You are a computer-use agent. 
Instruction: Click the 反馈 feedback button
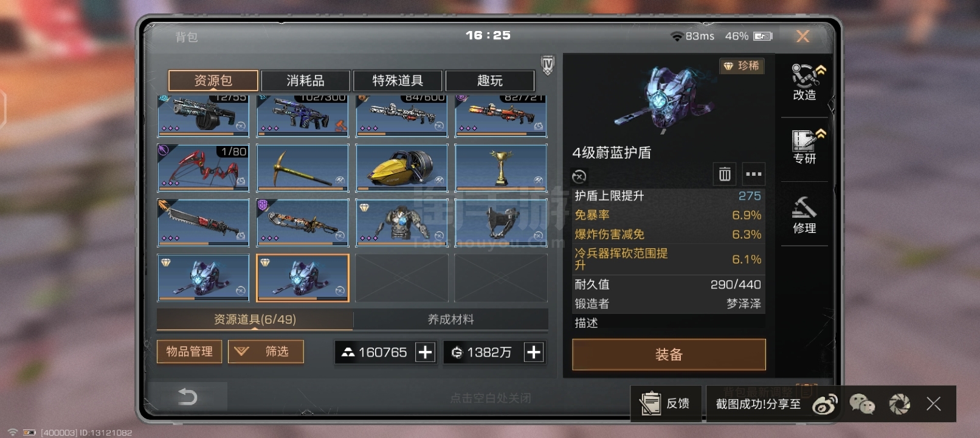tap(666, 403)
